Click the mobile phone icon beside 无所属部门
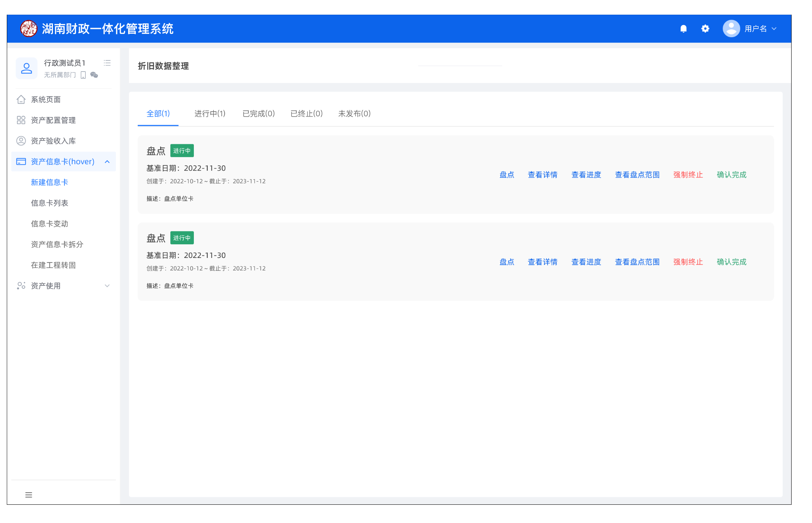Viewport: 812px width, 523px height. point(83,75)
